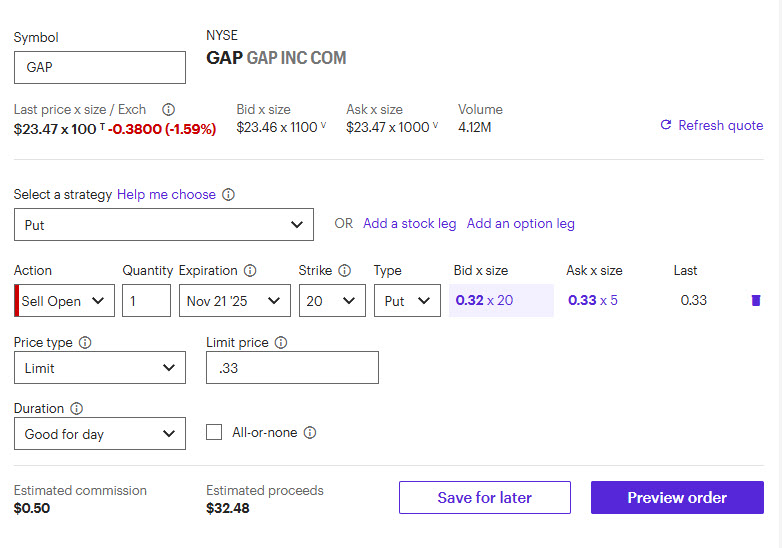This screenshot has height=548, width=782.
Task: Click the Expiration info icon
Action: pyautogui.click(x=250, y=271)
